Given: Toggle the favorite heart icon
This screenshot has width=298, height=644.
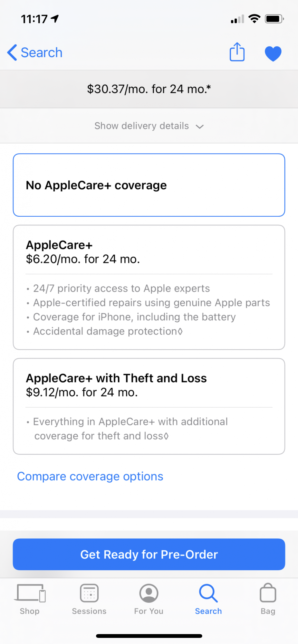Looking at the screenshot, I should 273,53.
